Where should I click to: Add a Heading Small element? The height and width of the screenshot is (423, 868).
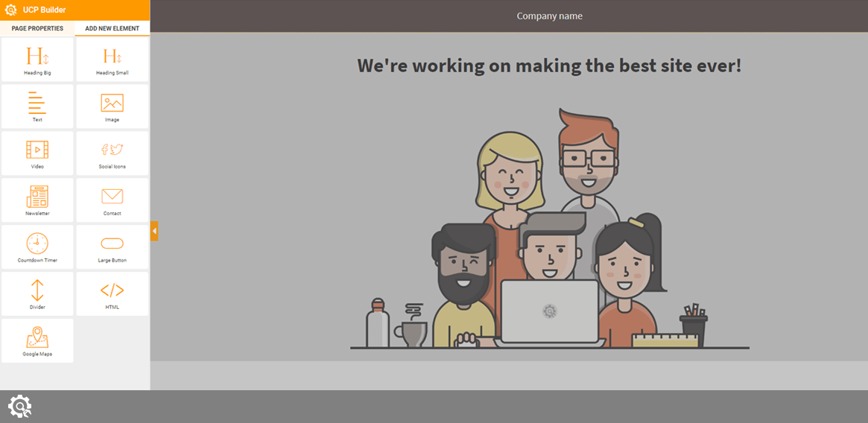tap(112, 60)
